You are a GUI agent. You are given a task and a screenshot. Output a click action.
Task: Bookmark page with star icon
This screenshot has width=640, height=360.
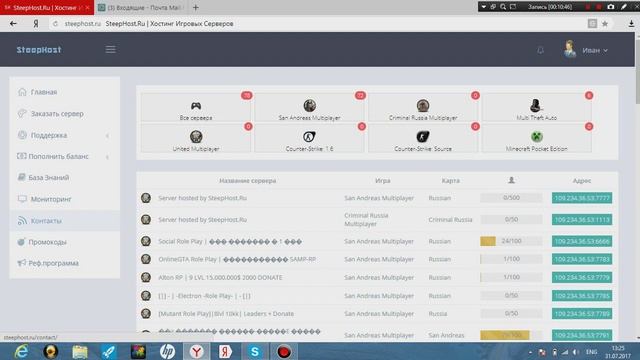(605, 24)
